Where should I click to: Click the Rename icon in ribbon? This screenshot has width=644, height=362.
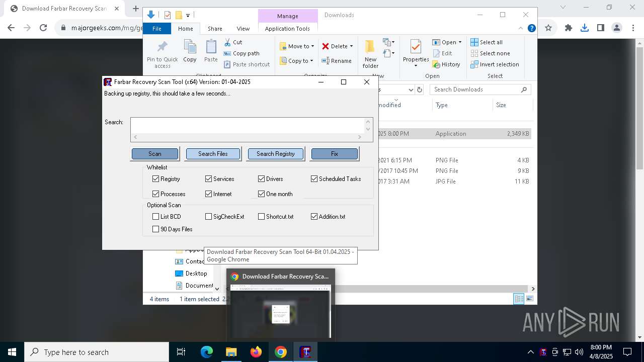(326, 61)
